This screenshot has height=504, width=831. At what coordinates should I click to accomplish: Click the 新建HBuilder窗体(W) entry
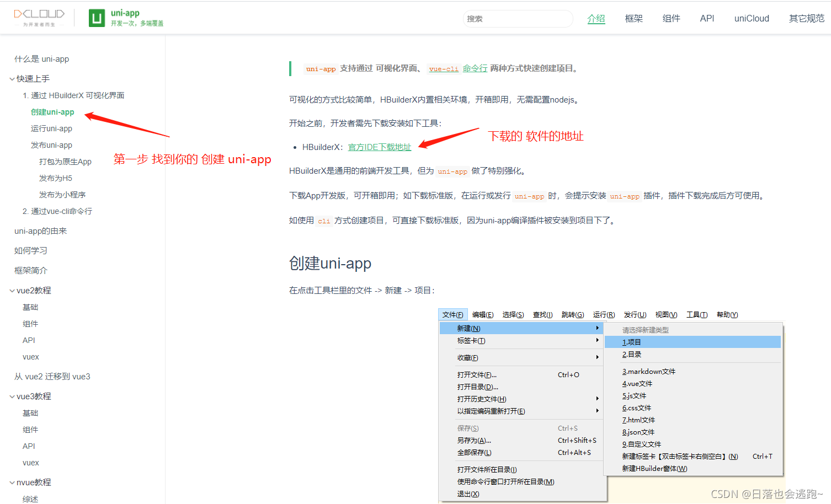point(693,469)
